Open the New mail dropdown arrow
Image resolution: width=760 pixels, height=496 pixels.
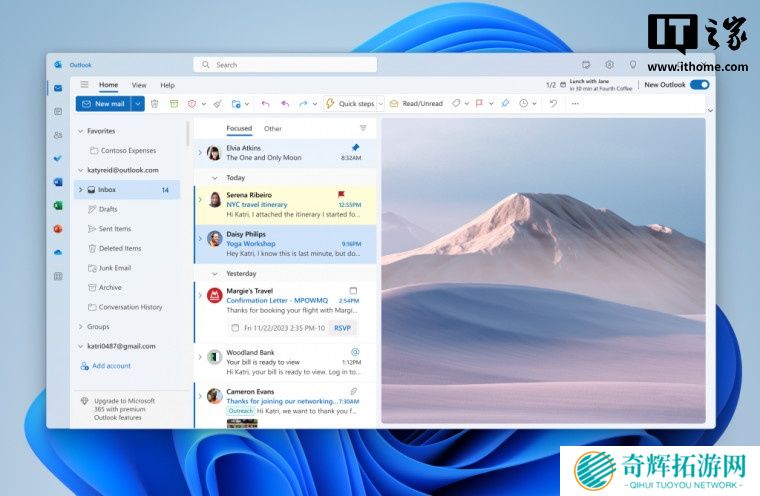(138, 103)
